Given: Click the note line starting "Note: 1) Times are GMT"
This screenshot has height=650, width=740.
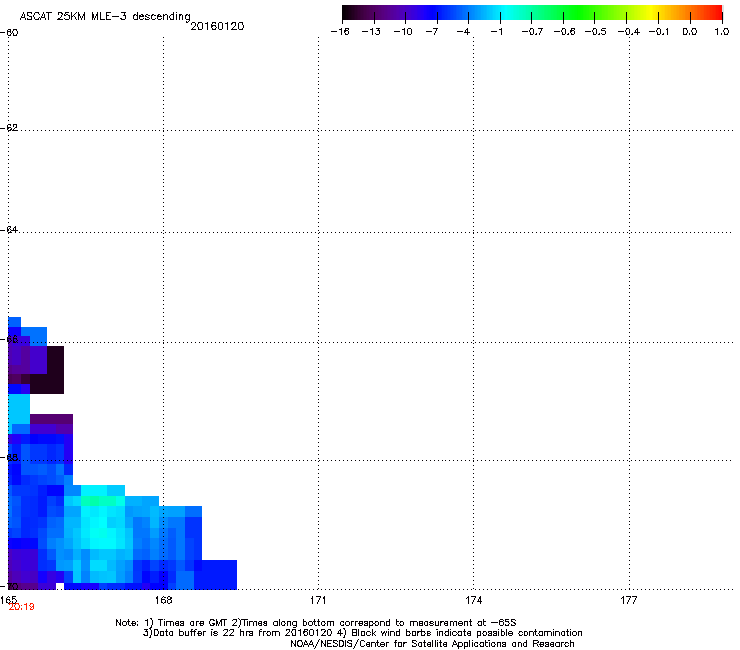Looking at the screenshot, I should click(x=316, y=623).
